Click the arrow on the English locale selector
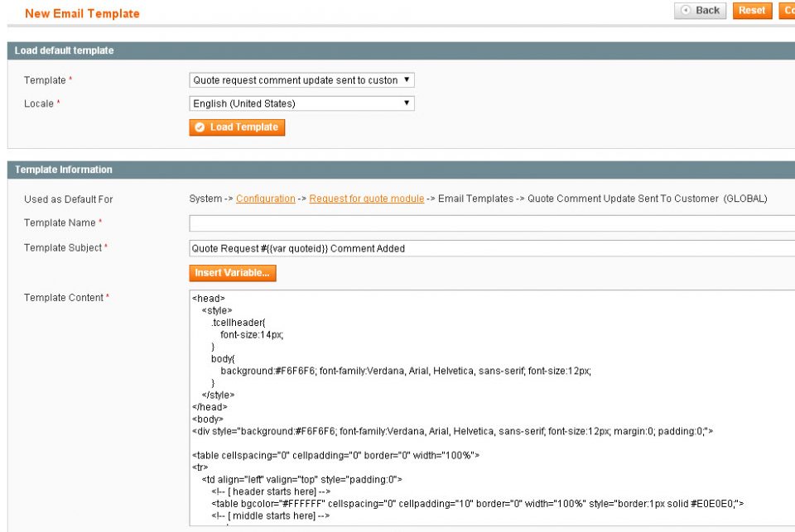The image size is (795, 532). coord(407,103)
